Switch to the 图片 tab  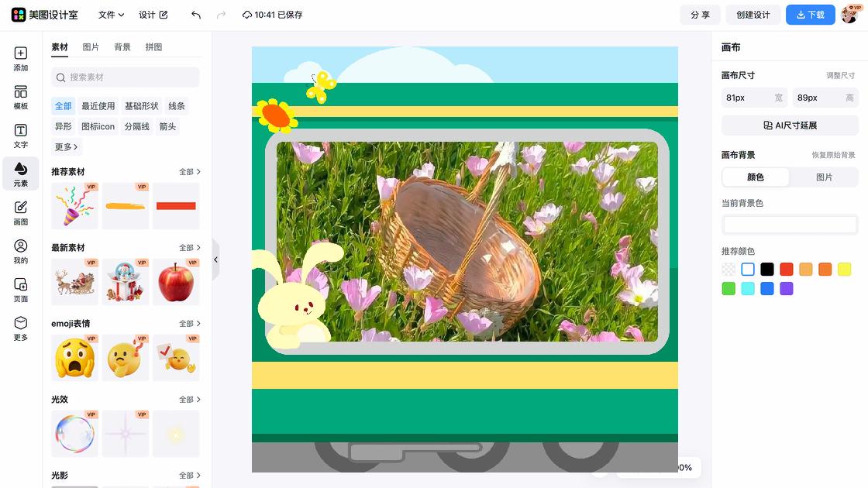[x=91, y=47]
